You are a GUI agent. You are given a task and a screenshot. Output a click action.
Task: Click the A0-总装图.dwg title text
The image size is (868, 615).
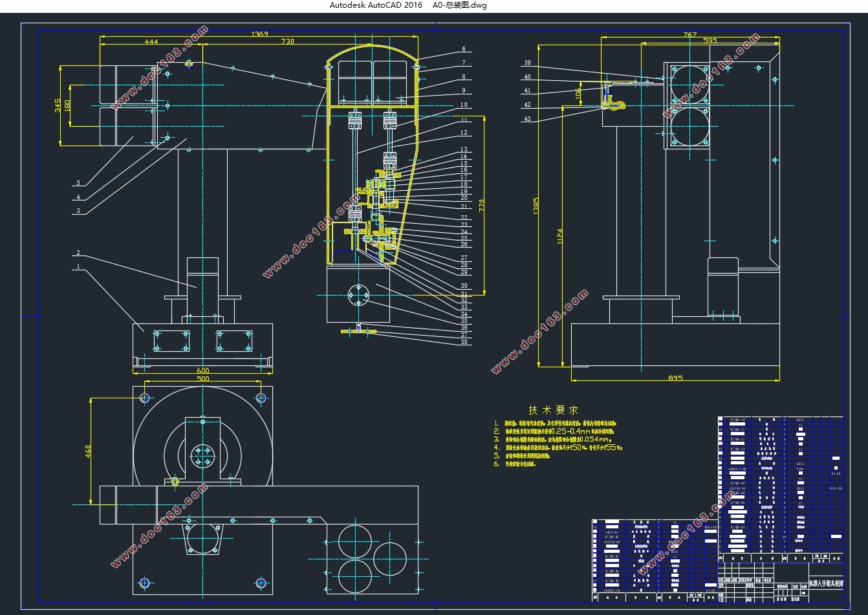click(460, 5)
